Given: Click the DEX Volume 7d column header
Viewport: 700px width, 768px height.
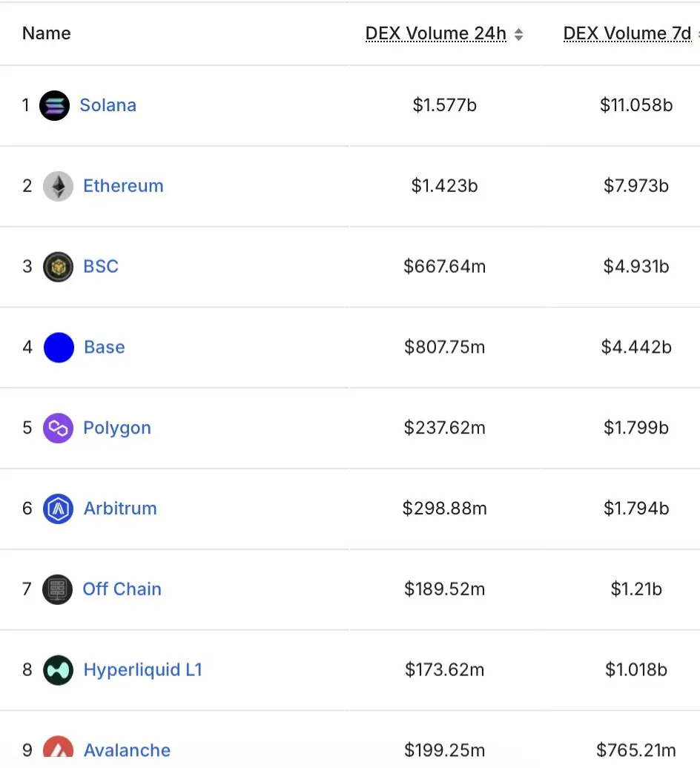Looking at the screenshot, I should pos(627,33).
